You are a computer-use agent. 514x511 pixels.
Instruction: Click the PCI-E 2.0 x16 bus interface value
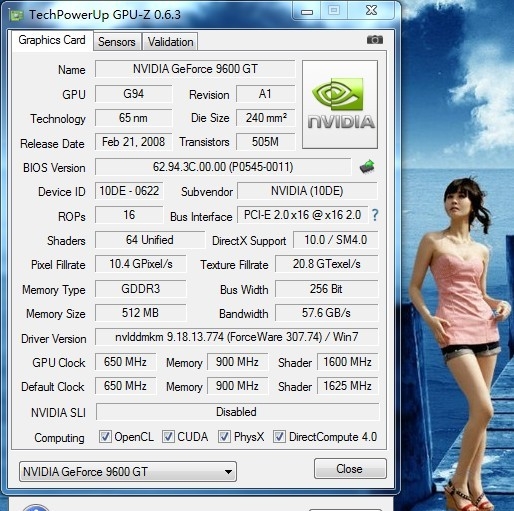tap(302, 215)
